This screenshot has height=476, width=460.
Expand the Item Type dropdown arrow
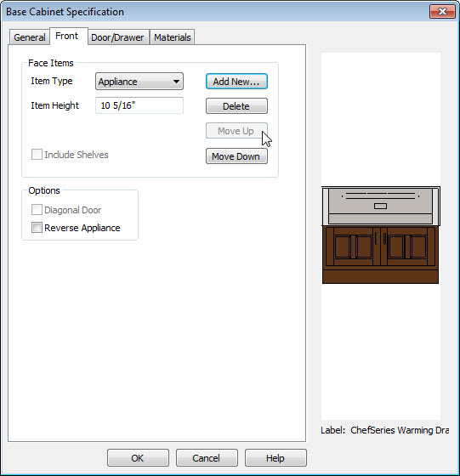coord(176,82)
